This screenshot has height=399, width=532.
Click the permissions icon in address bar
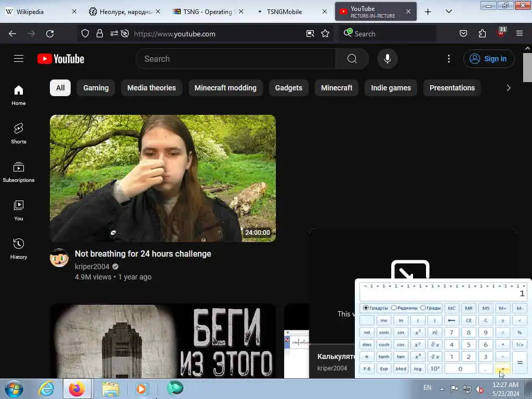pos(114,34)
